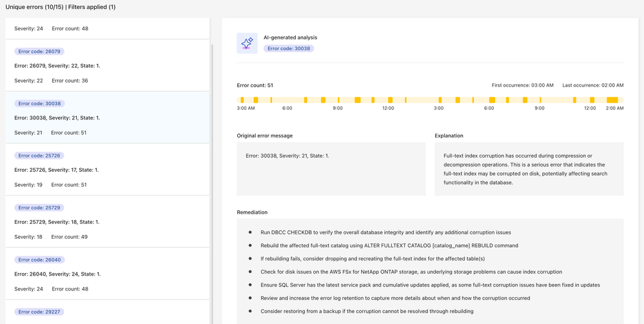Open the Error code: 25729 entry
The height and width of the screenshot is (324, 644).
pyautogui.click(x=107, y=222)
